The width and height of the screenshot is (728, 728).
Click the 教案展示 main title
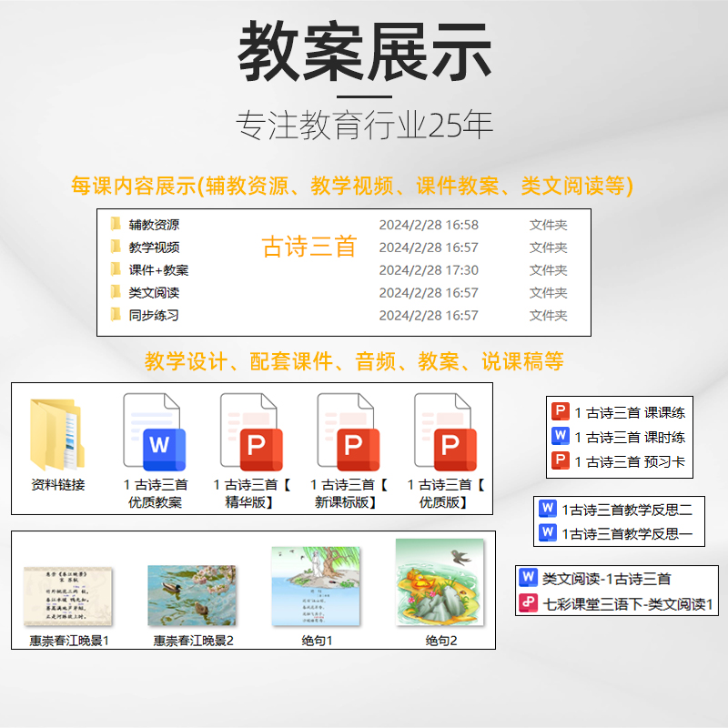coord(365,52)
